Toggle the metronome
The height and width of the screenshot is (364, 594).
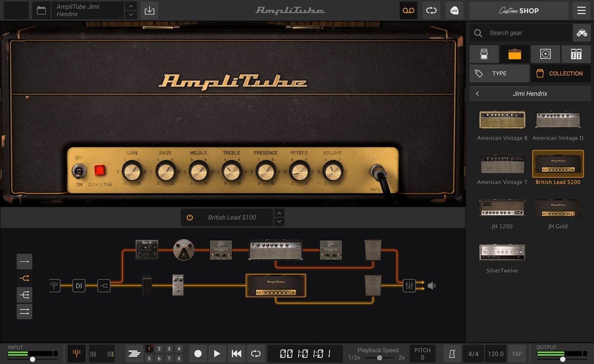pos(452,353)
